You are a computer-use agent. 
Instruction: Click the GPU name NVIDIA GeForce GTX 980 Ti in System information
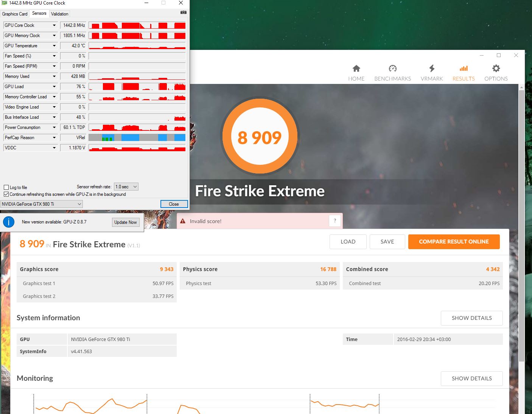click(100, 339)
